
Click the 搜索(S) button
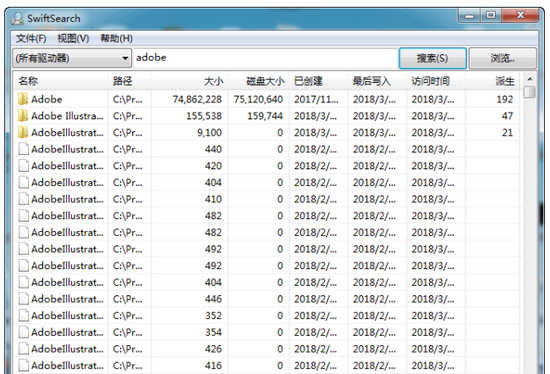pos(432,58)
